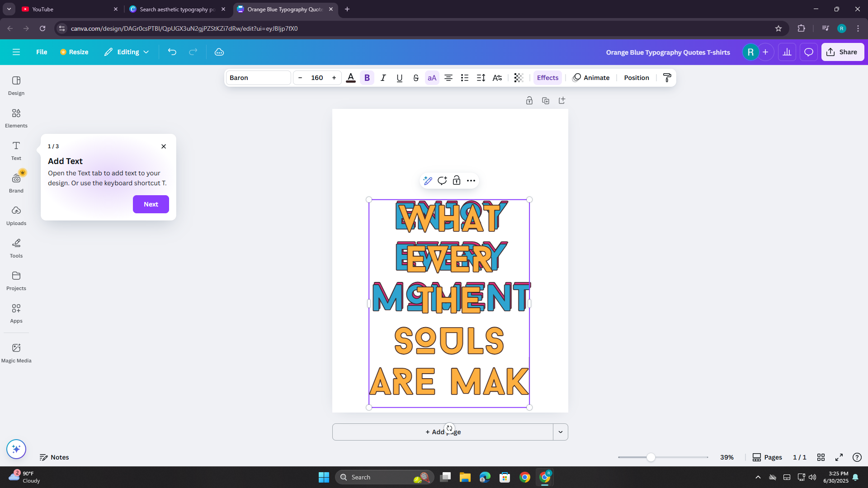Close the Add Text tooltip
868x488 pixels.
tap(164, 146)
